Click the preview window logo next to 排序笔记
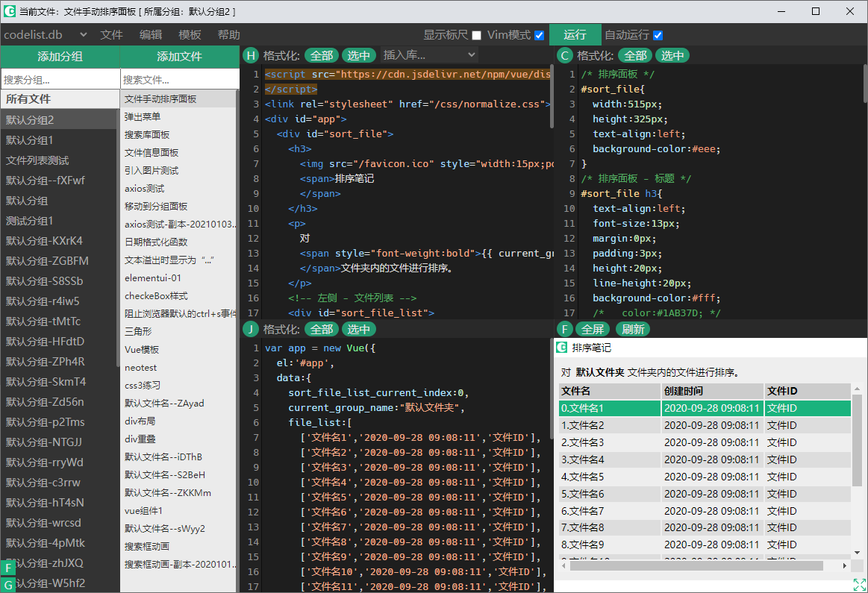This screenshot has width=868, height=593. 562,348
